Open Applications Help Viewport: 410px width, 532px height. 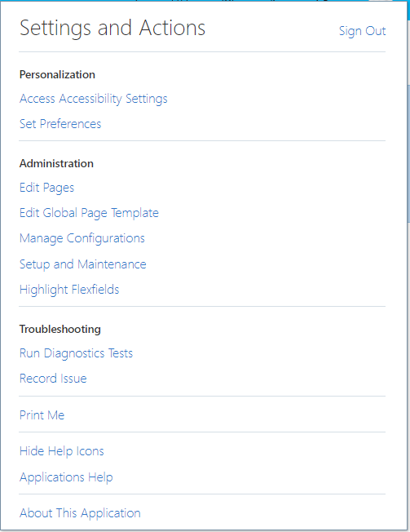pyautogui.click(x=66, y=477)
